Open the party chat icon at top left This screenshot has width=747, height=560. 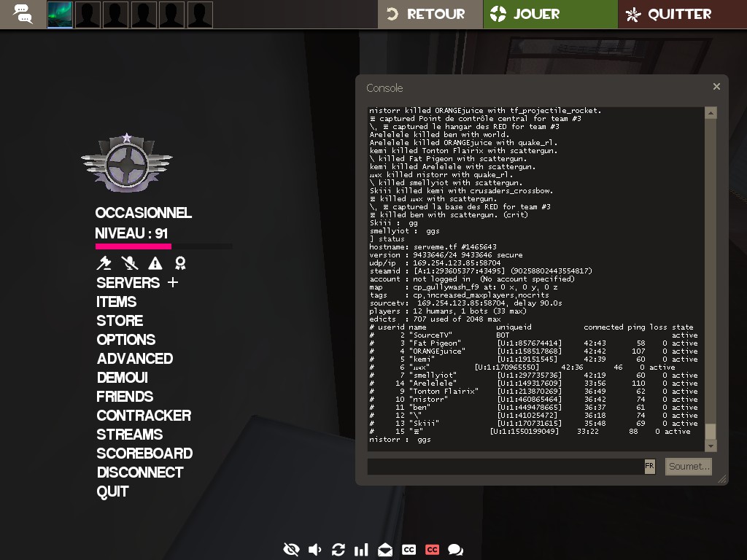(x=23, y=14)
